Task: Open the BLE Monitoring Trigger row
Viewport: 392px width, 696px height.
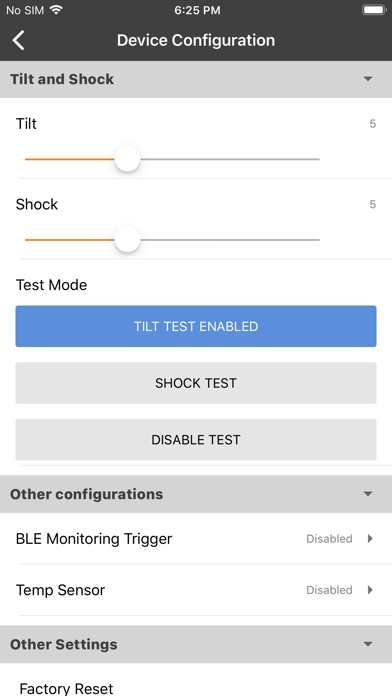Action: (x=196, y=539)
